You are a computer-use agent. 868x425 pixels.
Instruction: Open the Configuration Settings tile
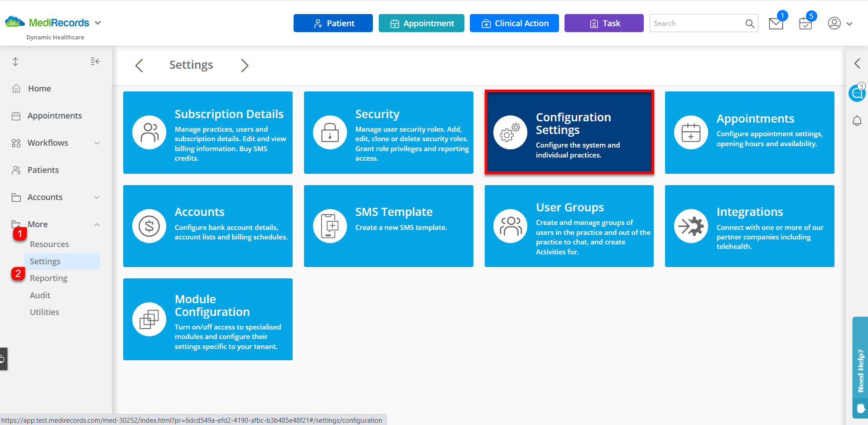coord(569,132)
